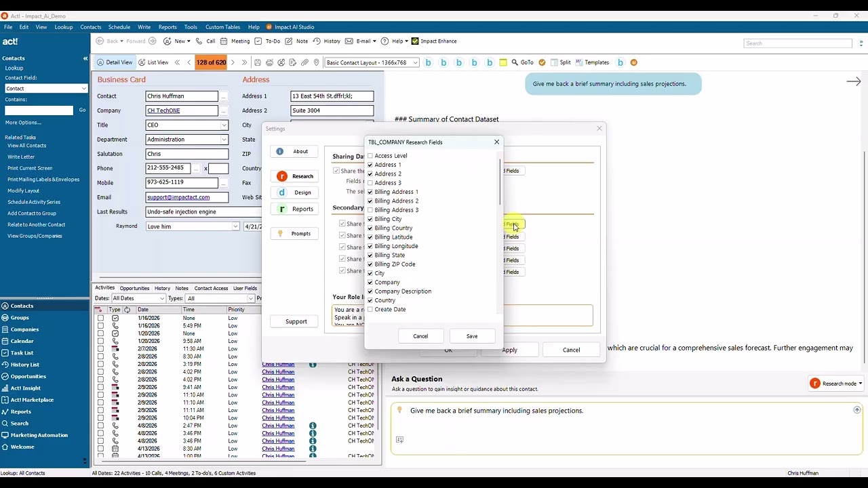Open the Lookup menu
868x488 pixels.
tap(64, 27)
